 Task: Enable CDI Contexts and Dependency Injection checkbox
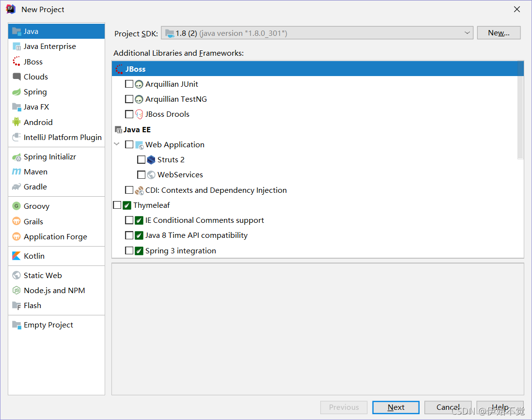click(129, 189)
